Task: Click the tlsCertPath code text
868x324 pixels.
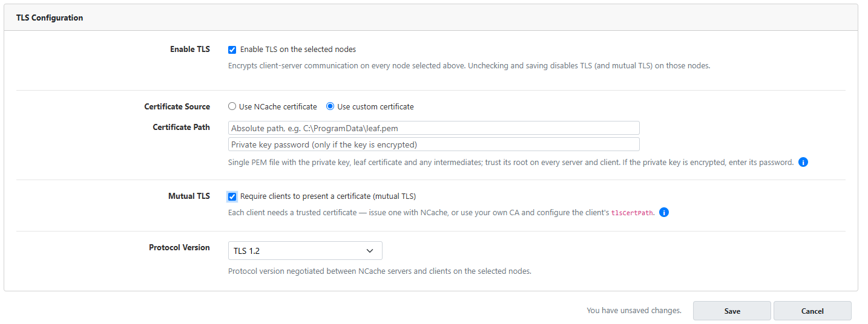Action: point(633,213)
